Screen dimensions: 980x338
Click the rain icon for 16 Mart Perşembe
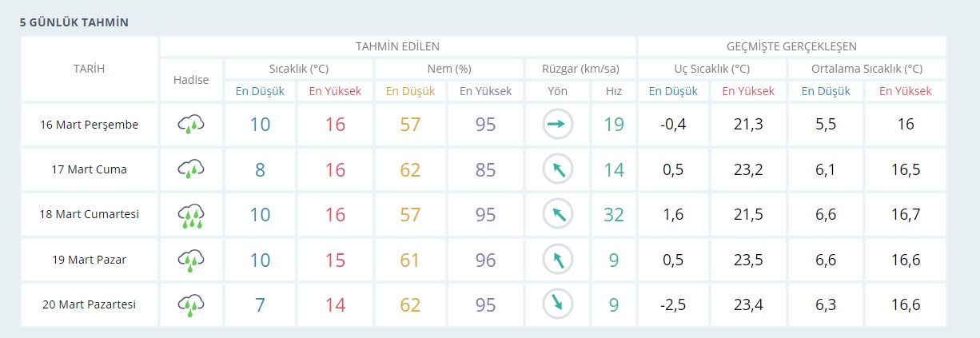click(191, 125)
